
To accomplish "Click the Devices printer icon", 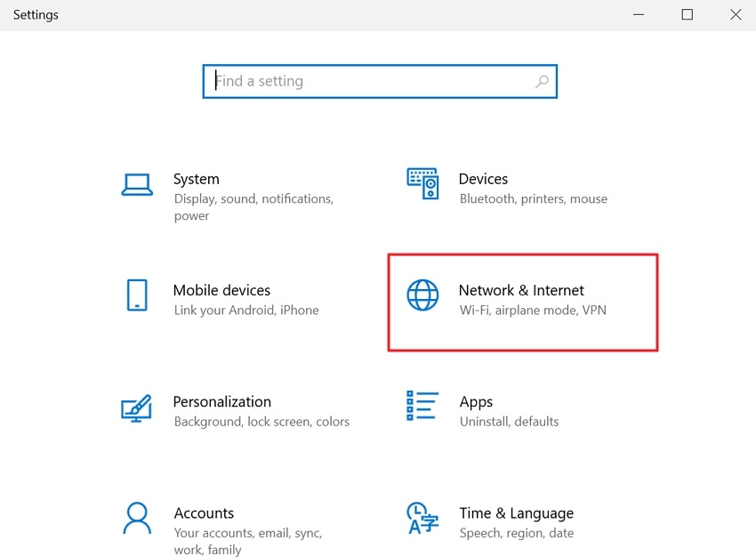I will tap(422, 184).
